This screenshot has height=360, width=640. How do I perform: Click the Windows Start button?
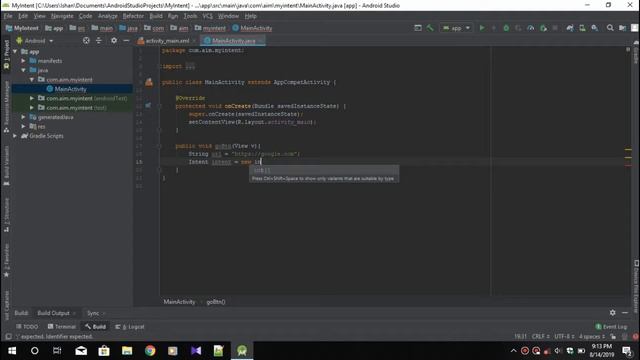point(12,351)
